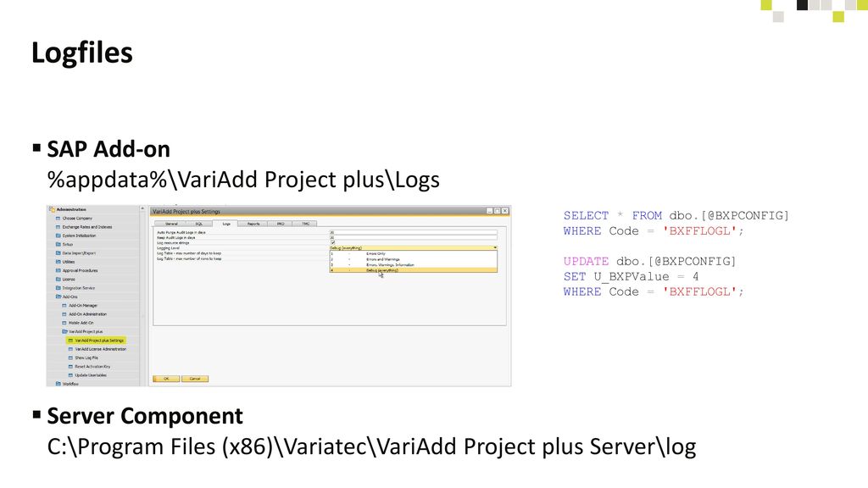Screen dimensions: 868x488
Task: Switch to the General tab
Action: tap(171, 224)
